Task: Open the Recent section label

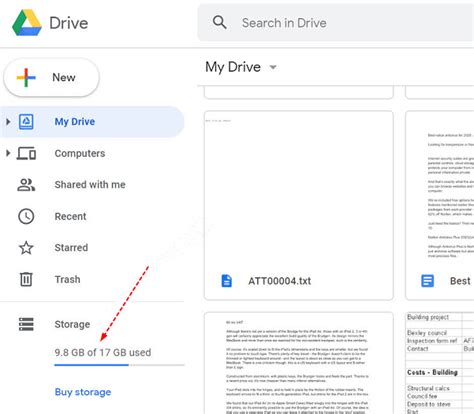Action: pos(70,216)
